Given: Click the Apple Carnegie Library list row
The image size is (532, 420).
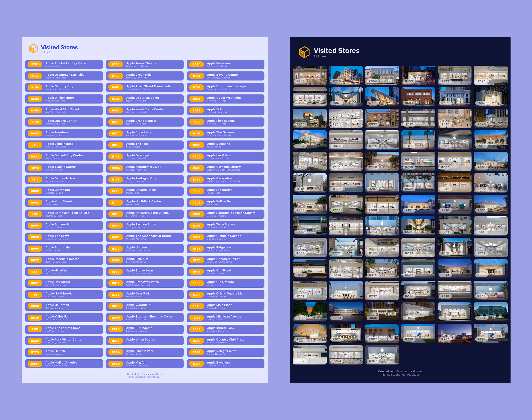Looking at the screenshot, I should (225, 168).
